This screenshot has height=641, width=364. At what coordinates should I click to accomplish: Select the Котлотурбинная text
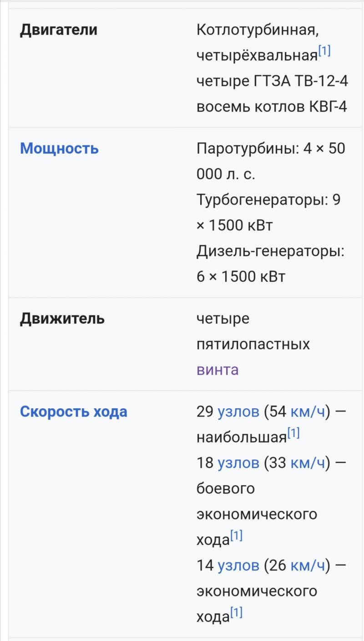click(x=256, y=30)
